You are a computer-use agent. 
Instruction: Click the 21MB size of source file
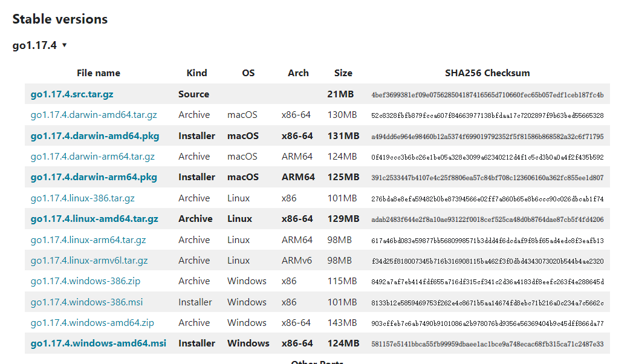coord(340,94)
